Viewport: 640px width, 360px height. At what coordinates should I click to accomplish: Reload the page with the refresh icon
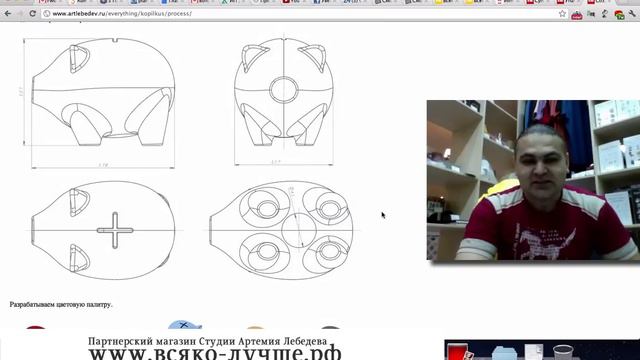[x=33, y=13]
